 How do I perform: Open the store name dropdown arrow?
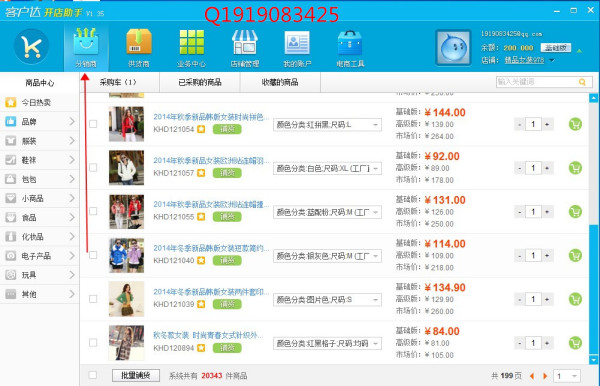(x=552, y=60)
